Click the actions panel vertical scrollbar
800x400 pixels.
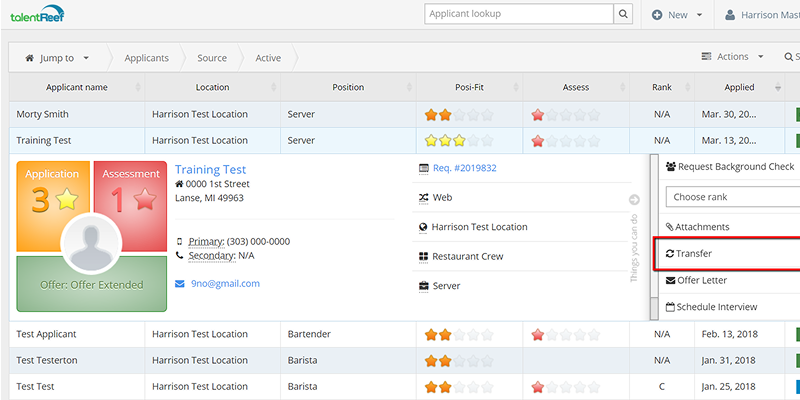click(x=654, y=237)
